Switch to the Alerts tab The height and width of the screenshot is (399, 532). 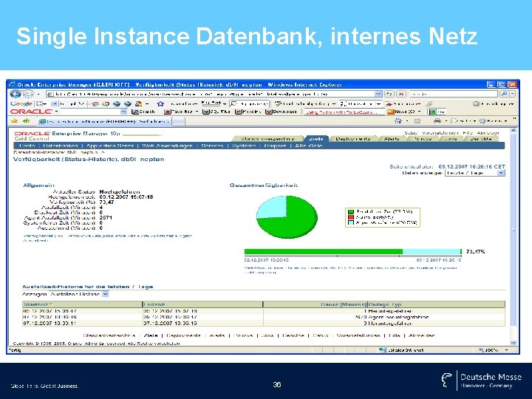click(x=392, y=138)
